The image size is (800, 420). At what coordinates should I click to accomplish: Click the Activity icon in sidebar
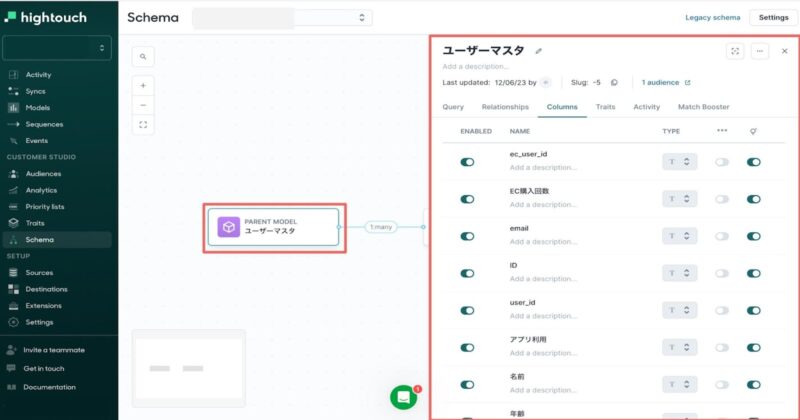click(14, 75)
